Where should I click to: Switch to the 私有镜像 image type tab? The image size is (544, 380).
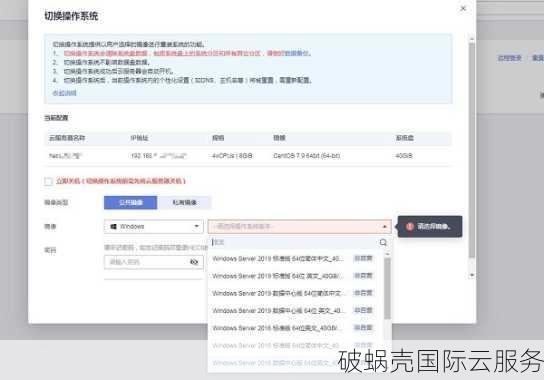184,203
